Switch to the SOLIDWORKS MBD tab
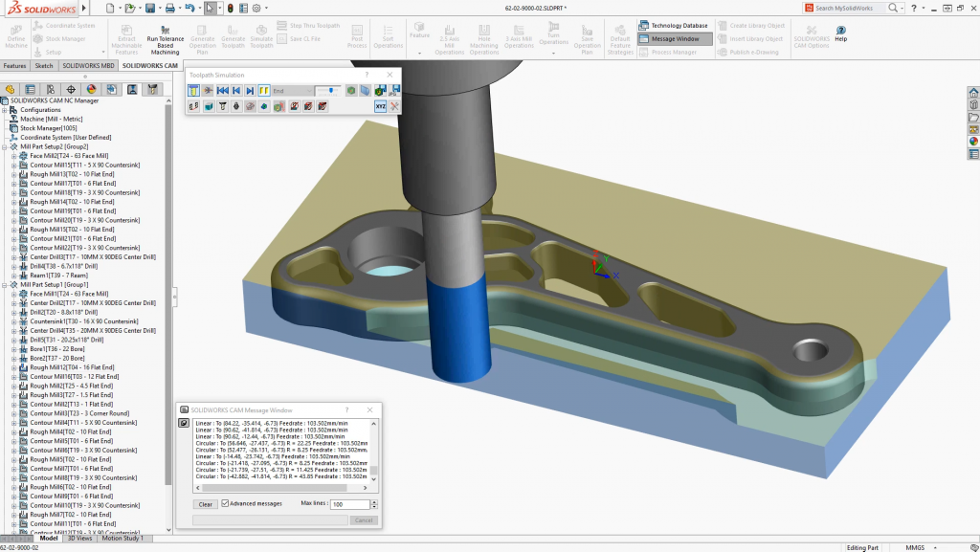Image resolution: width=980 pixels, height=552 pixels. [88, 66]
